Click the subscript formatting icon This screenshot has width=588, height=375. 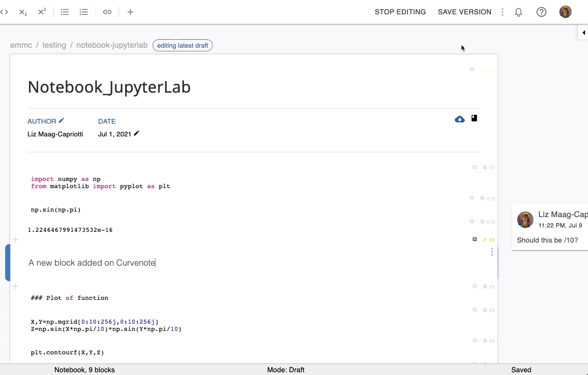point(23,12)
